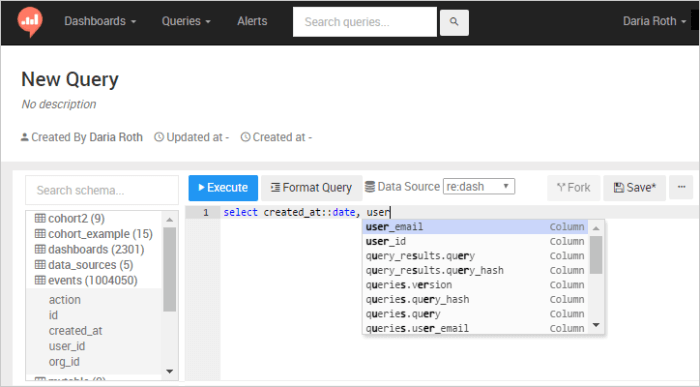Open the re:dash data source dropdown
The width and height of the screenshot is (700, 387).
[479, 186]
